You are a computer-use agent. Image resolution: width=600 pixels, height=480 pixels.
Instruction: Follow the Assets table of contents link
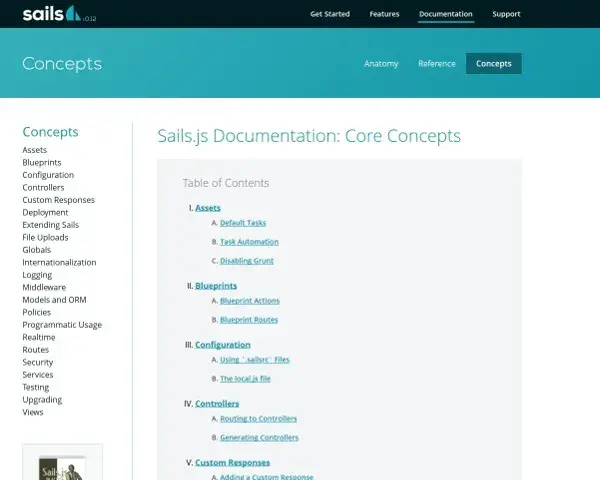coord(208,208)
